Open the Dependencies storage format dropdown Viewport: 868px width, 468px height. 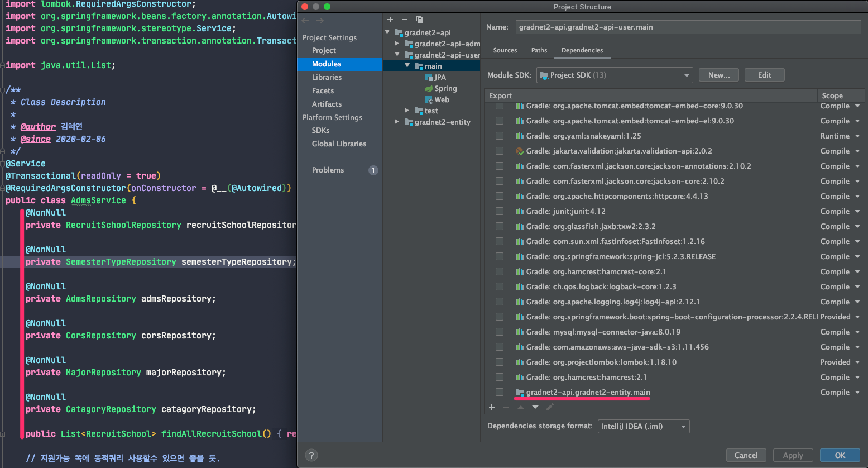[644, 426]
